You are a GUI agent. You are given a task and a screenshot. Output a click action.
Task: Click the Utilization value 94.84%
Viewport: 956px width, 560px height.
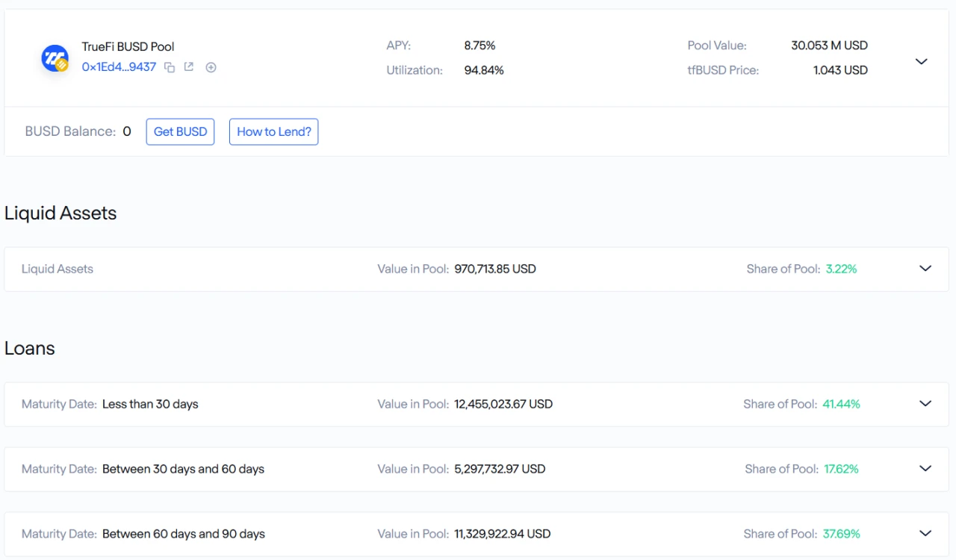(484, 70)
